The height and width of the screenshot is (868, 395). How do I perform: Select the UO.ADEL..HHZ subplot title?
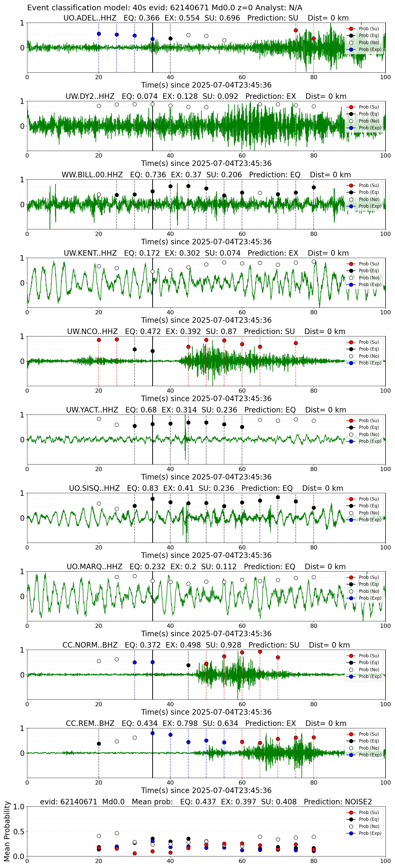pyautogui.click(x=206, y=18)
